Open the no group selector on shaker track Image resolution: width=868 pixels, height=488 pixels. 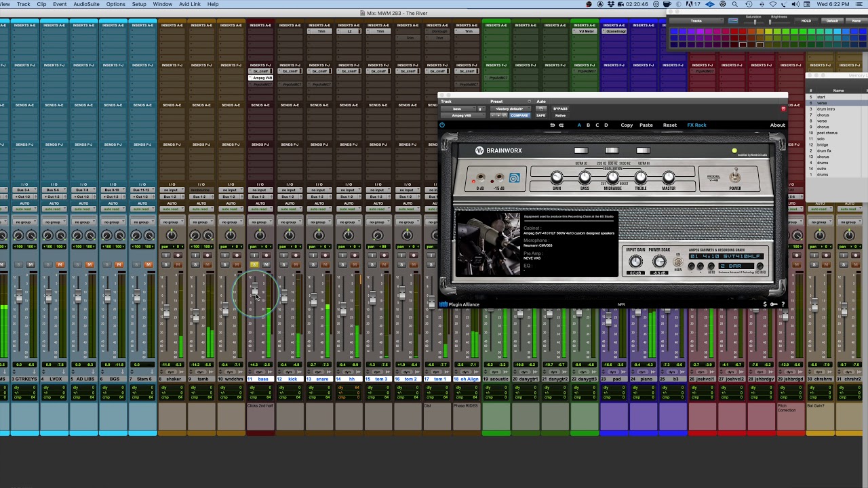tap(172, 222)
